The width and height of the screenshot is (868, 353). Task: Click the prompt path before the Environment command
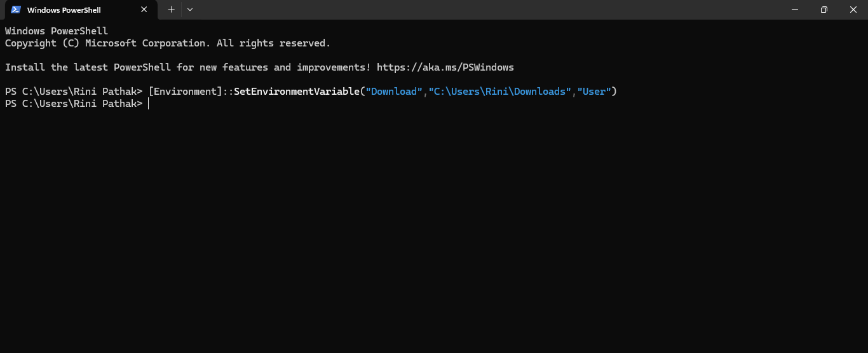pyautogui.click(x=74, y=92)
